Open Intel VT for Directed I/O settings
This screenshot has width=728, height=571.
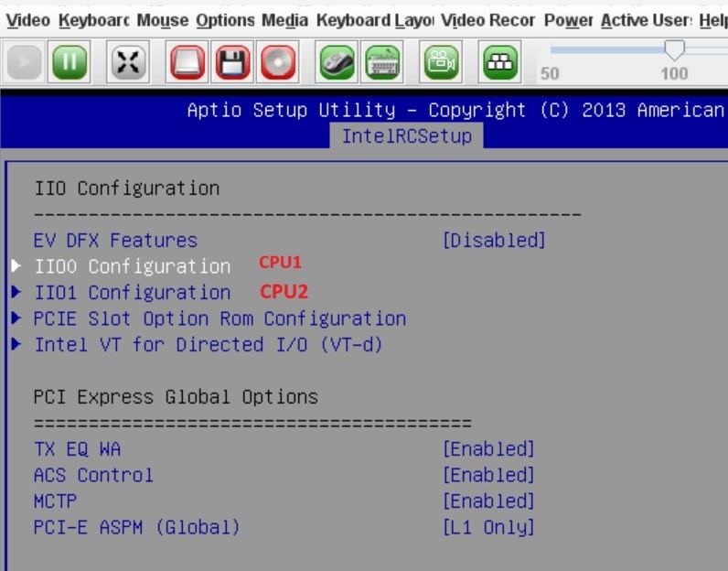pos(207,345)
